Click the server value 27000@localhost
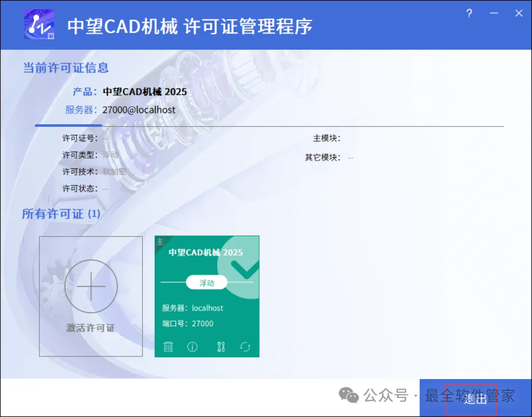The height and width of the screenshot is (417, 532). coord(139,110)
